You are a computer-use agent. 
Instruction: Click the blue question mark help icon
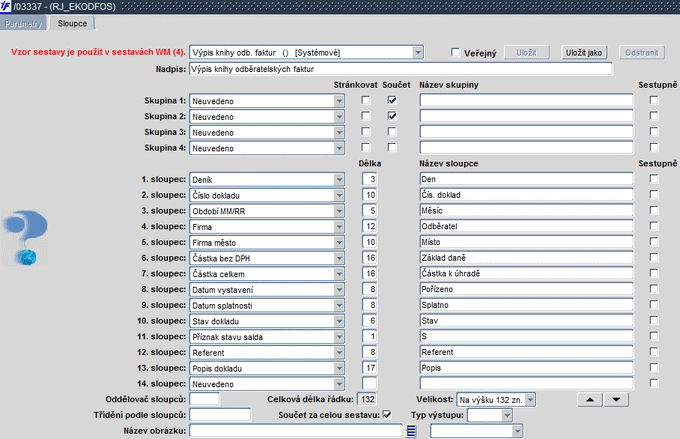point(26,238)
